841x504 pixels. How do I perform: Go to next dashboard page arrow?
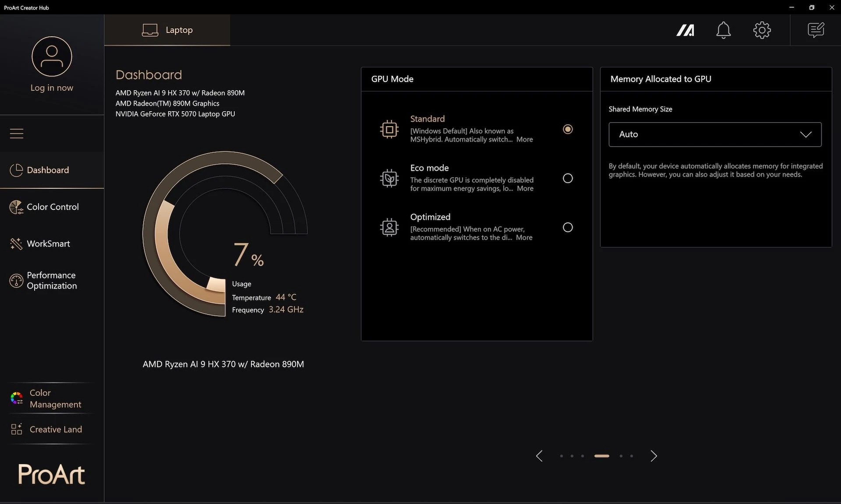[x=654, y=456]
